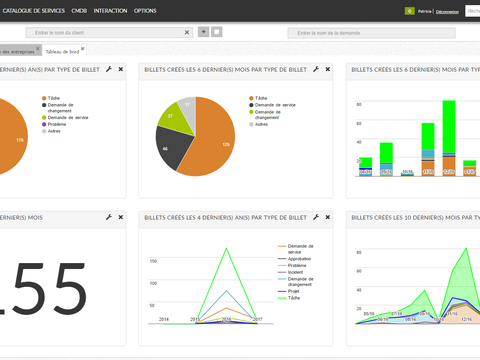Close the widget containing the 176 pie chart
The width and height of the screenshot is (480, 360).
121,69
